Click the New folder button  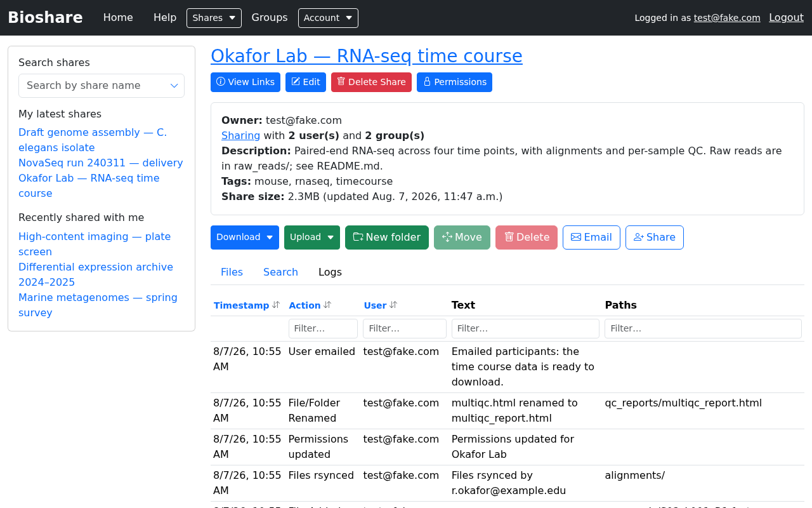(x=387, y=237)
